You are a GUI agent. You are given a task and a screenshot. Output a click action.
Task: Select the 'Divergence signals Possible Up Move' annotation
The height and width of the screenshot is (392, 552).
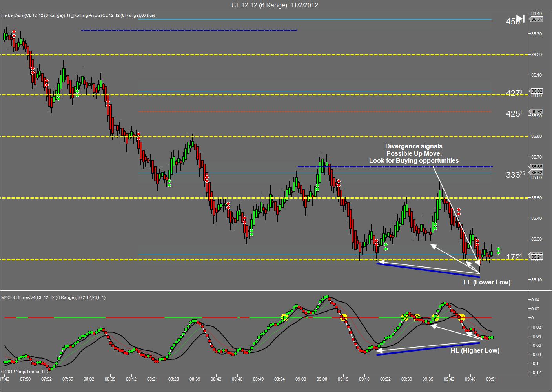point(414,153)
